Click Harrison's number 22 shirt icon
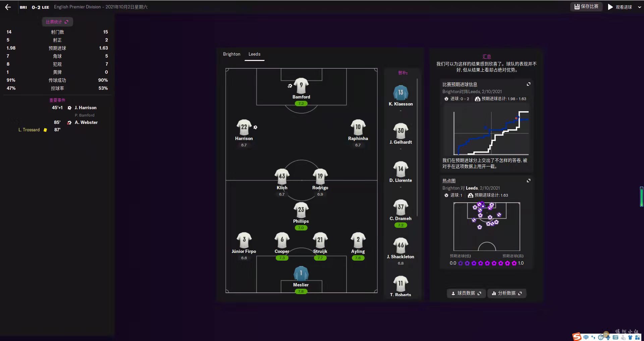 point(244,127)
